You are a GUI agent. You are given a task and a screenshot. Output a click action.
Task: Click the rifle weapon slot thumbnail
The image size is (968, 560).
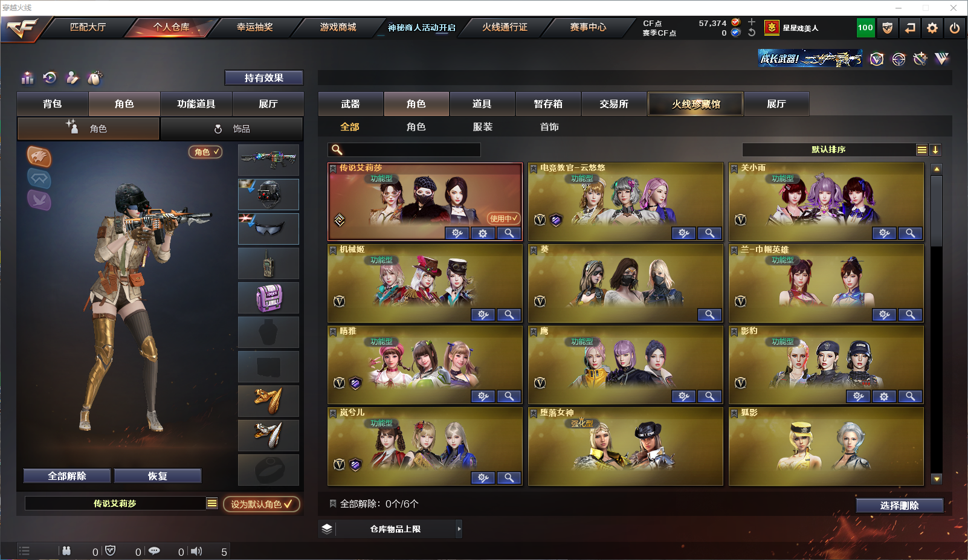268,160
